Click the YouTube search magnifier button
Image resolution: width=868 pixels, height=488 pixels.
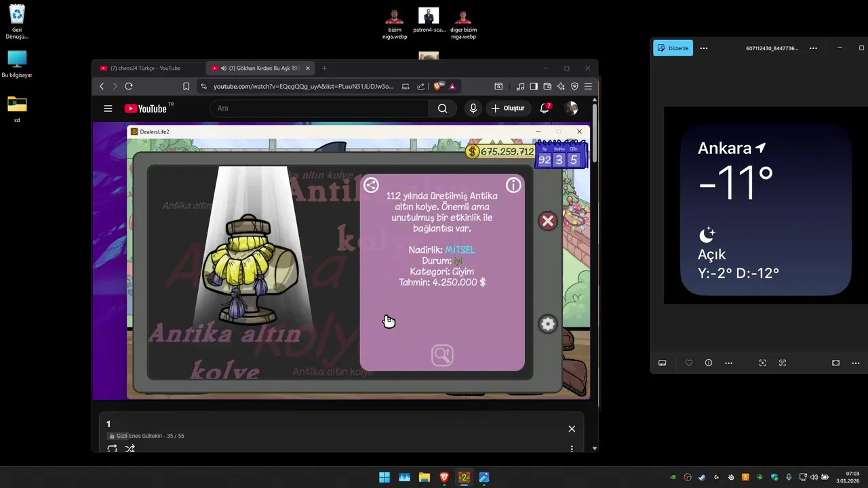(x=442, y=108)
